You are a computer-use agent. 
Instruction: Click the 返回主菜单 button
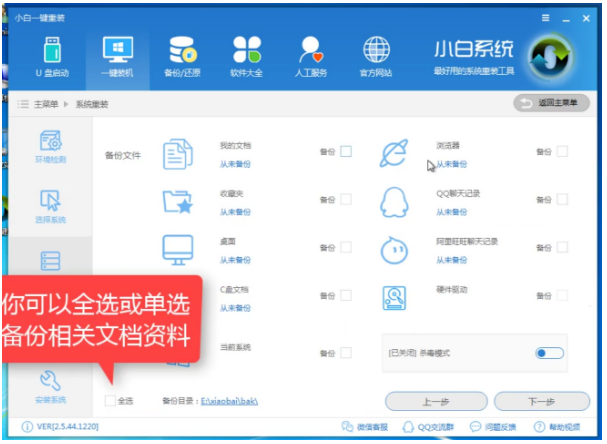tap(551, 103)
